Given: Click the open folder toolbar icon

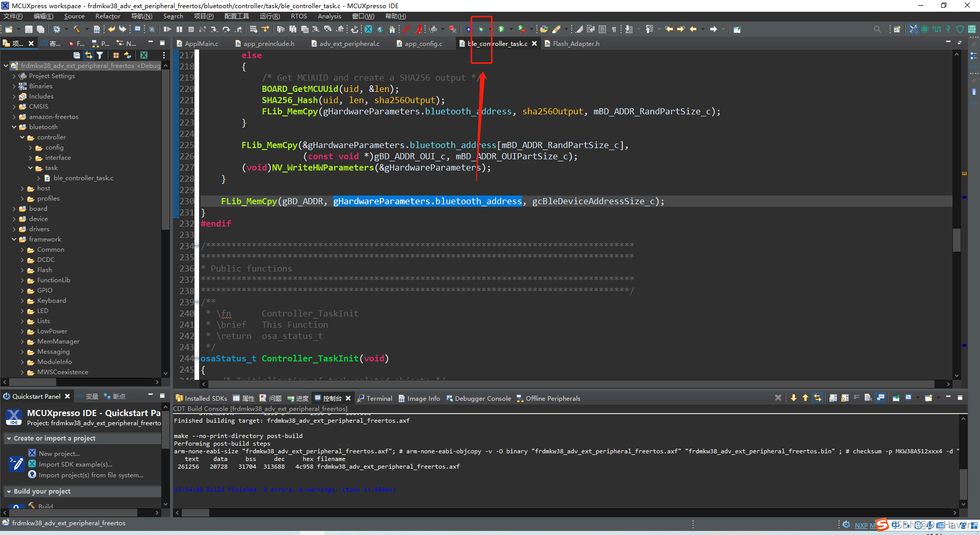Looking at the screenshot, I should [544, 29].
